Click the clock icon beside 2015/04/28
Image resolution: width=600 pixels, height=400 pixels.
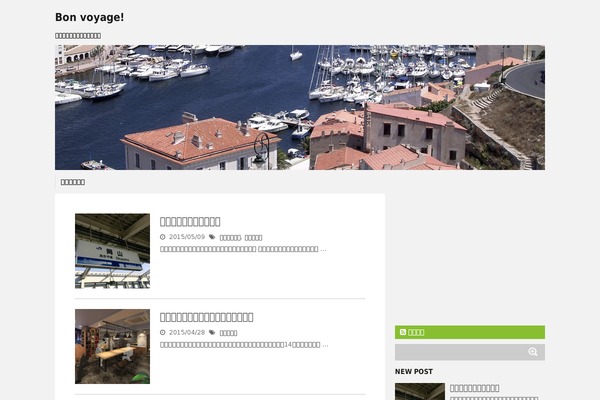pos(163,332)
